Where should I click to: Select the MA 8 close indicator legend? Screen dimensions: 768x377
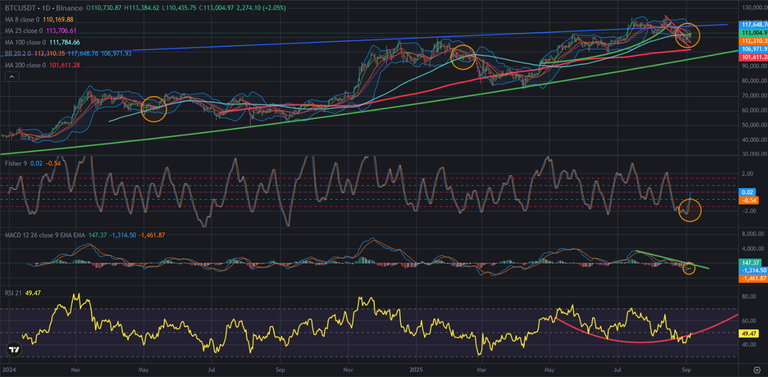tap(21, 20)
